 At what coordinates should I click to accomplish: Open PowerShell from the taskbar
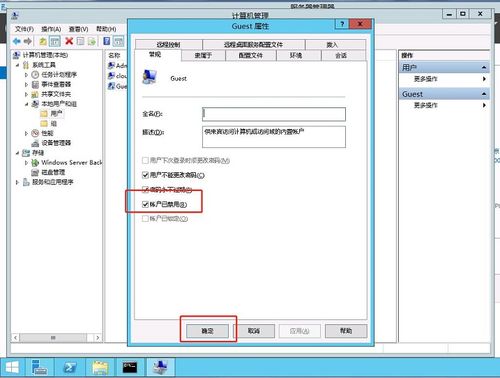(69, 368)
